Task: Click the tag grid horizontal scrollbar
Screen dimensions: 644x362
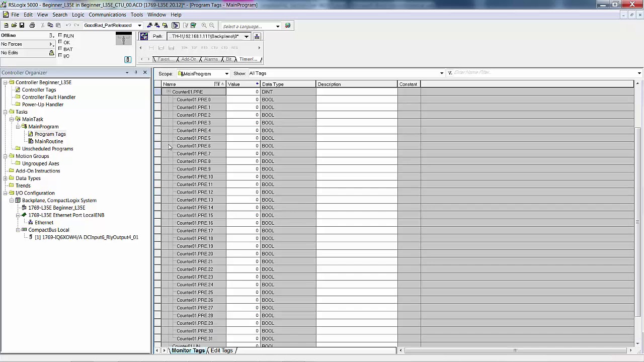Action: click(x=515, y=350)
